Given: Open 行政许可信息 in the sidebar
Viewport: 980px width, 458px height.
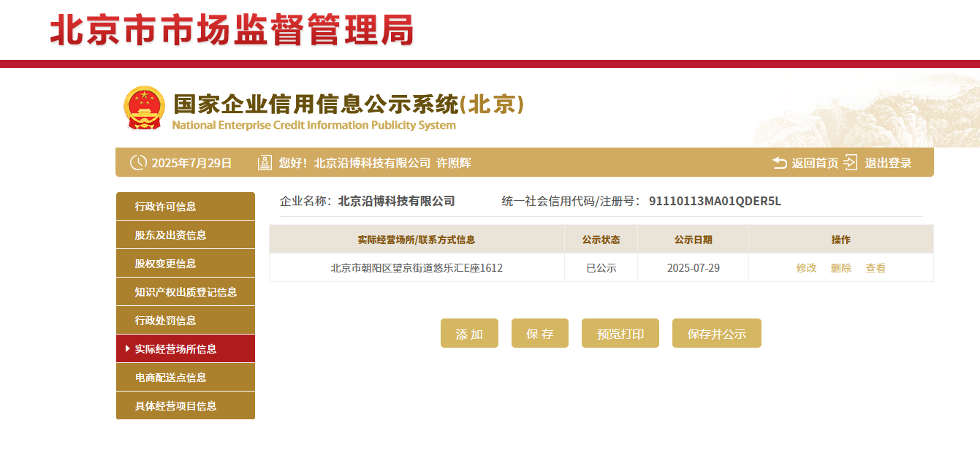Looking at the screenshot, I should coord(186,206).
